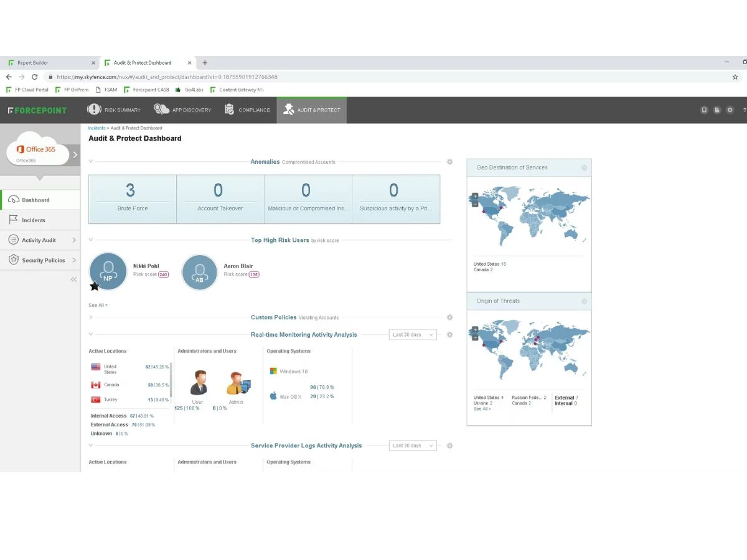The width and height of the screenshot is (747, 560).
Task: Reload the page with the refresh icon
Action: [34, 77]
